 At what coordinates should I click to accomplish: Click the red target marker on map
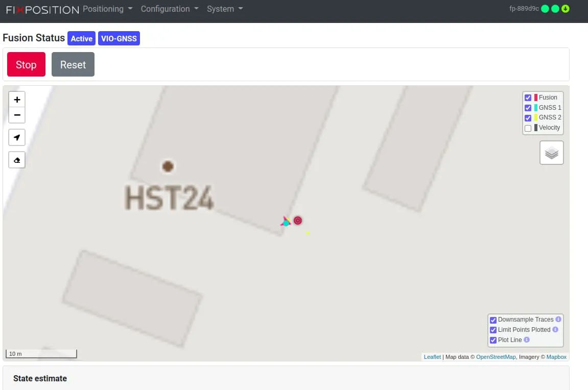click(298, 221)
